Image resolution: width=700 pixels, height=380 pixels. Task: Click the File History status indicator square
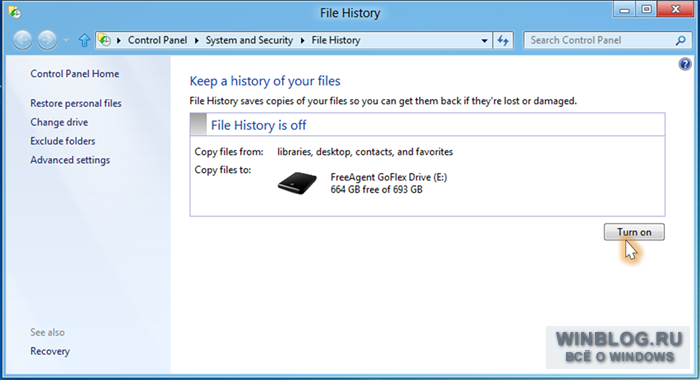tap(198, 124)
